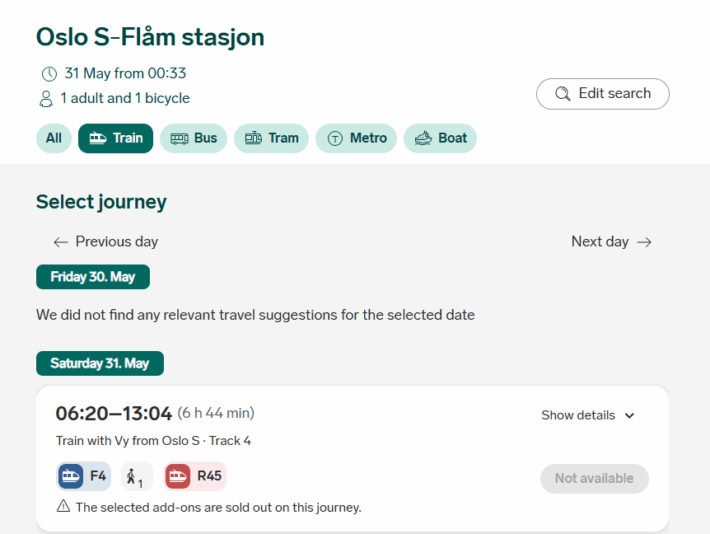Go to Previous day results

pos(106,242)
